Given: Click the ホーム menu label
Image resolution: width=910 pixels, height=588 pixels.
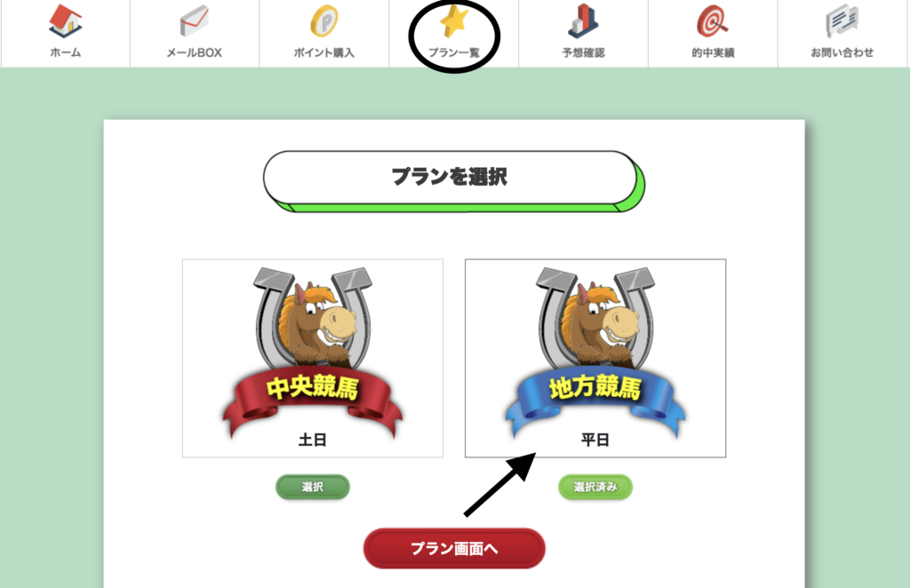Looking at the screenshot, I should pos(65,52).
